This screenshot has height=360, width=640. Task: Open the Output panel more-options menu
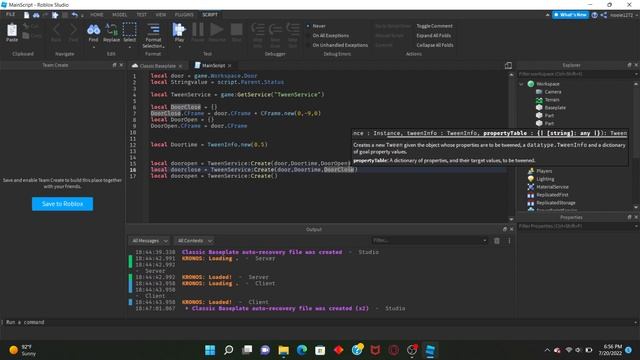(509, 241)
